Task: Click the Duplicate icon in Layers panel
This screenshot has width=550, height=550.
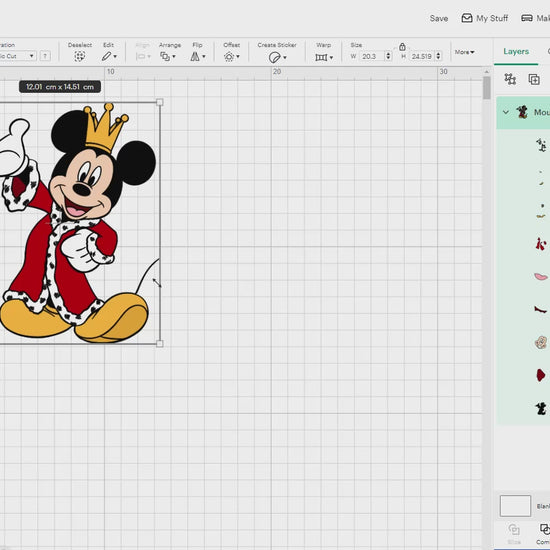Action: (x=534, y=79)
